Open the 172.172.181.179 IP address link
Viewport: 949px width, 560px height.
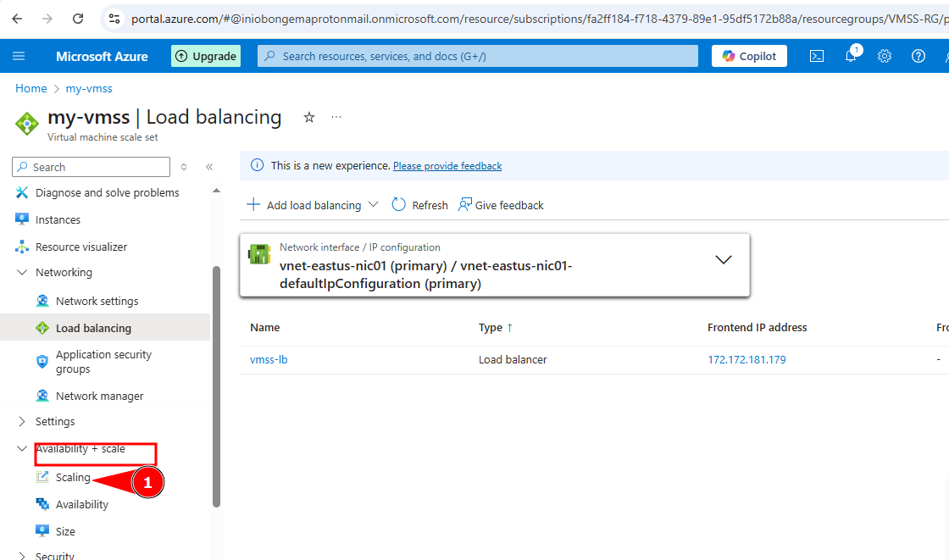point(746,359)
